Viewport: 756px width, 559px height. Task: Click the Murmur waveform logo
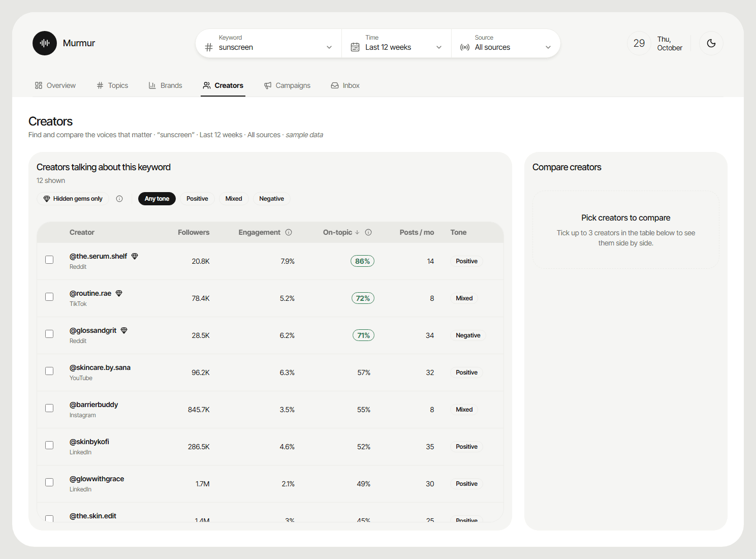pos(45,43)
